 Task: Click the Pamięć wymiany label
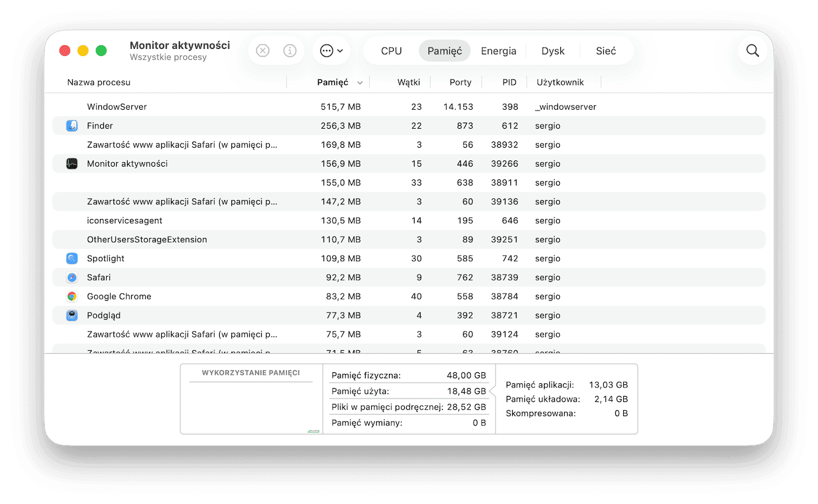[367, 423]
